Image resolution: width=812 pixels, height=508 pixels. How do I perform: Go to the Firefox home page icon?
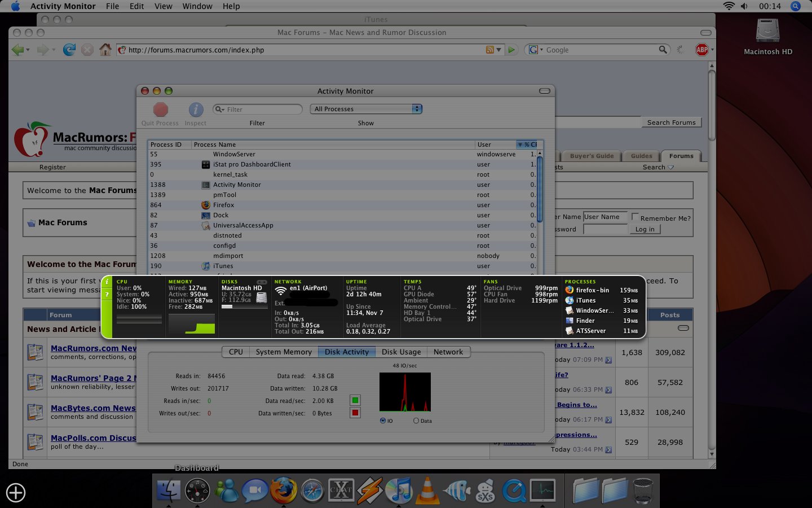[105, 50]
